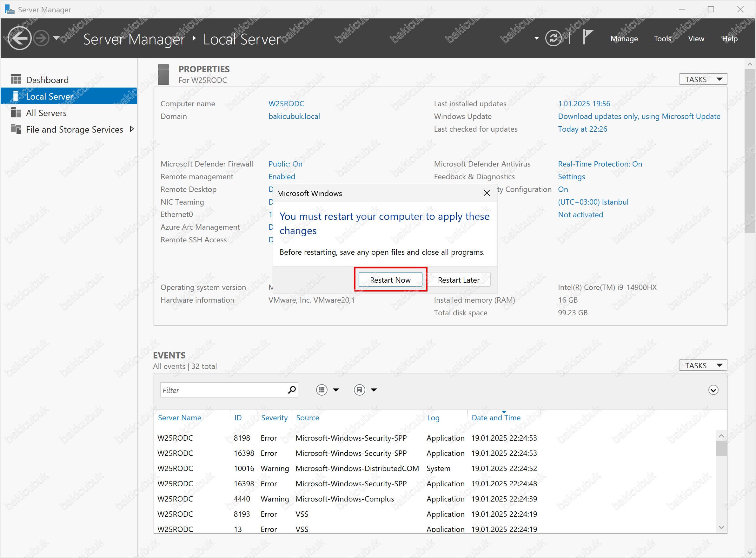The height and width of the screenshot is (558, 756).
Task: Click the forward navigation arrow
Action: (42, 38)
